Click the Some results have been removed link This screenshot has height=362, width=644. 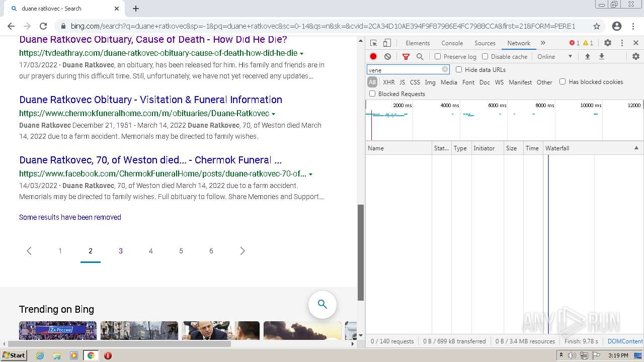click(x=70, y=217)
